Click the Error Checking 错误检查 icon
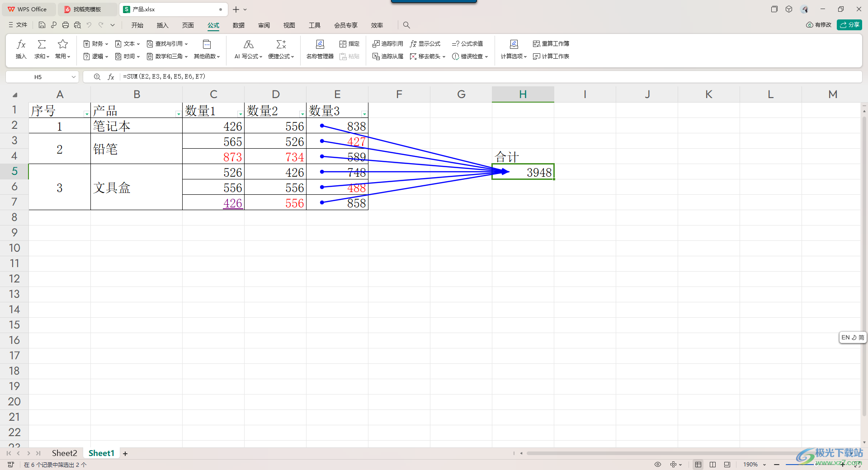The height and width of the screenshot is (470, 868). pos(456,56)
